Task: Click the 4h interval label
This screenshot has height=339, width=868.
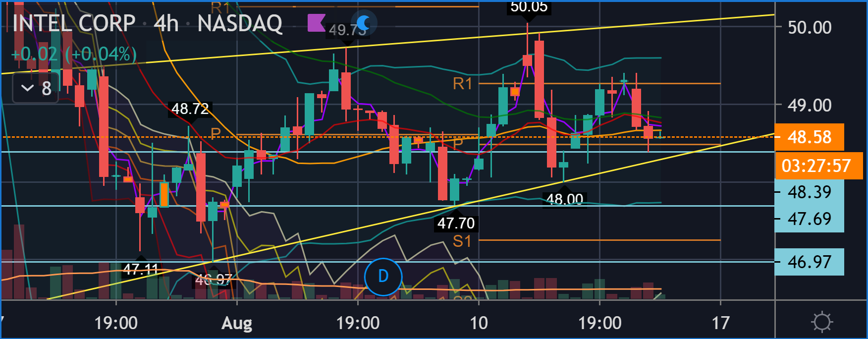Action: [x=166, y=23]
